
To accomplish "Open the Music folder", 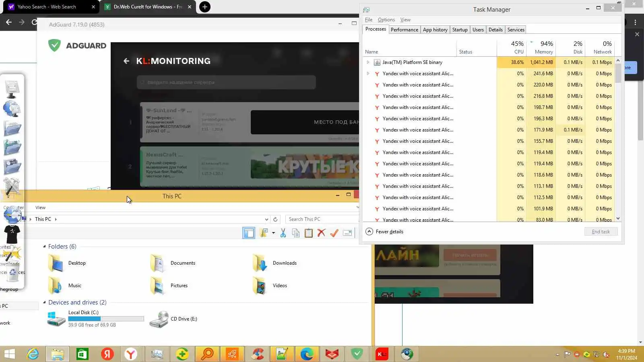I will click(x=64, y=286).
